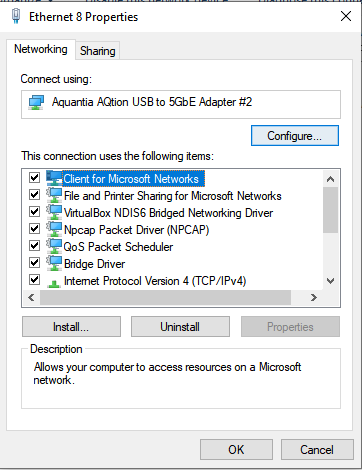This screenshot has height=470, width=362.
Task: Select the VirtualBox NDIS6 Bridged driver icon
Action: 54,212
